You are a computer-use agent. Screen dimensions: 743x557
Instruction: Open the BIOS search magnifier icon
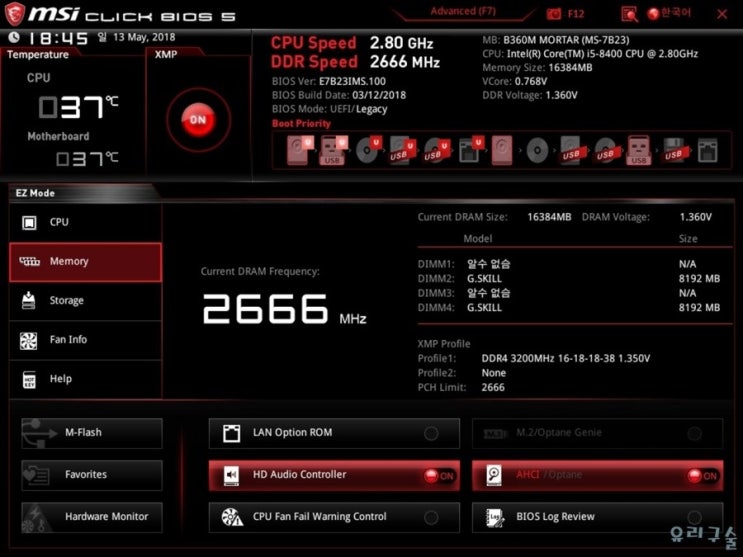click(x=629, y=14)
